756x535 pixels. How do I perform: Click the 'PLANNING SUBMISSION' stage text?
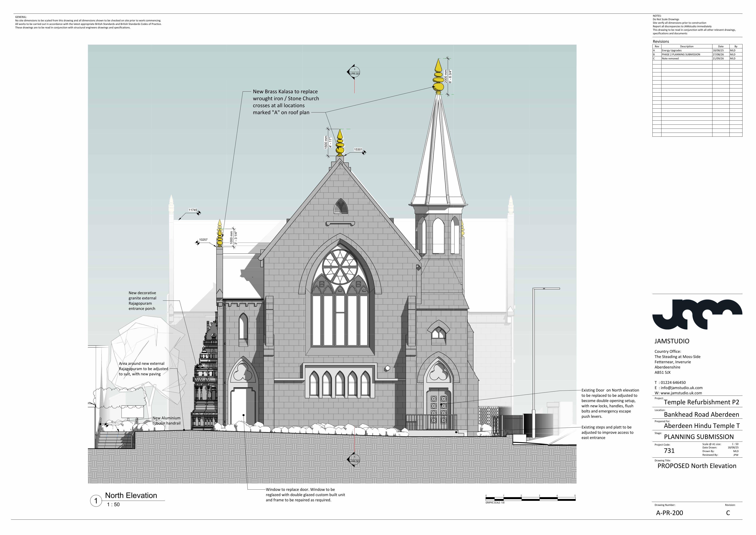pyautogui.click(x=699, y=437)
